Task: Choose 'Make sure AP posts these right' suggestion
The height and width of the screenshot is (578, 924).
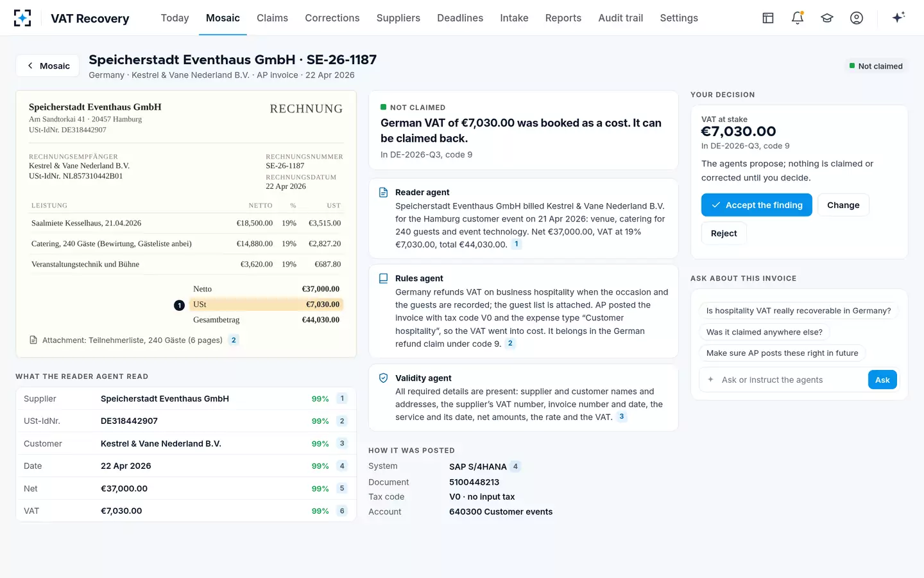Action: click(782, 353)
